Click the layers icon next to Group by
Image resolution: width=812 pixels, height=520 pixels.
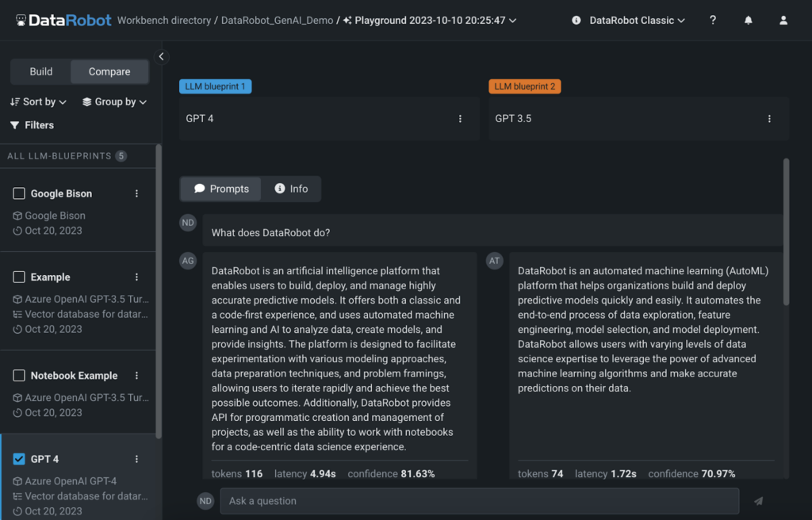pyautogui.click(x=87, y=101)
